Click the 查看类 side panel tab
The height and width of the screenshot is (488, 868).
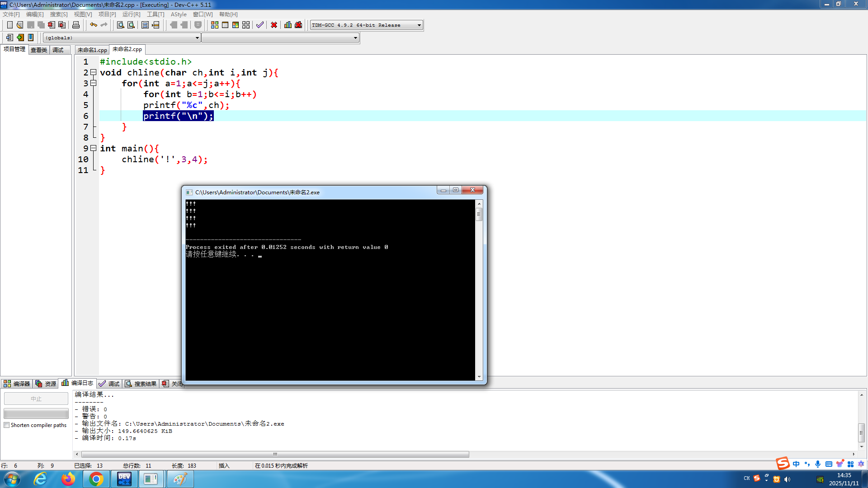pyautogui.click(x=39, y=50)
